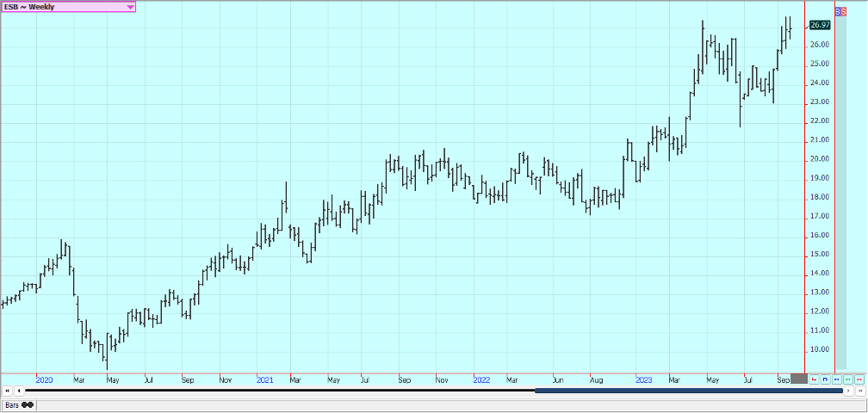Click the black scrollbar track
The height and width of the screenshot is (413, 868).
(280, 391)
